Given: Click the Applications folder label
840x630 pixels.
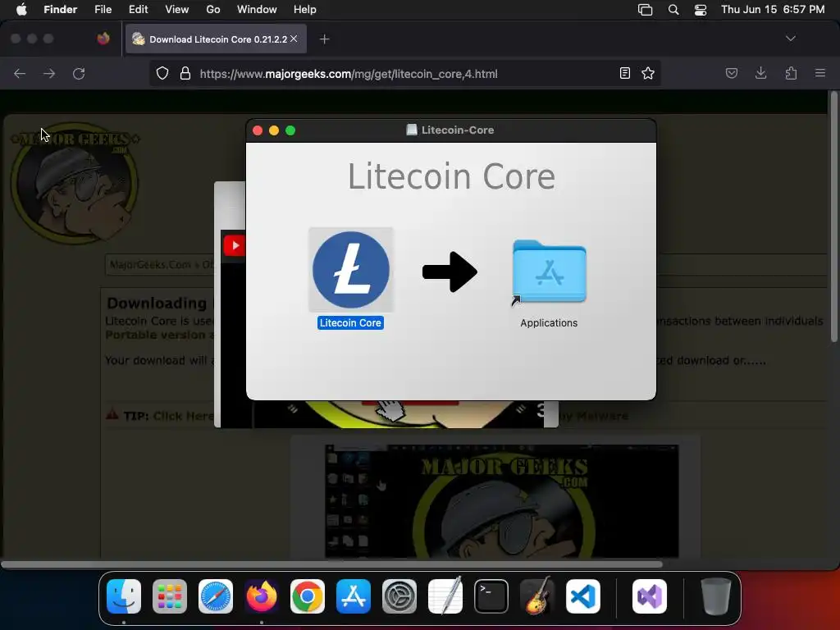Looking at the screenshot, I should (x=549, y=323).
